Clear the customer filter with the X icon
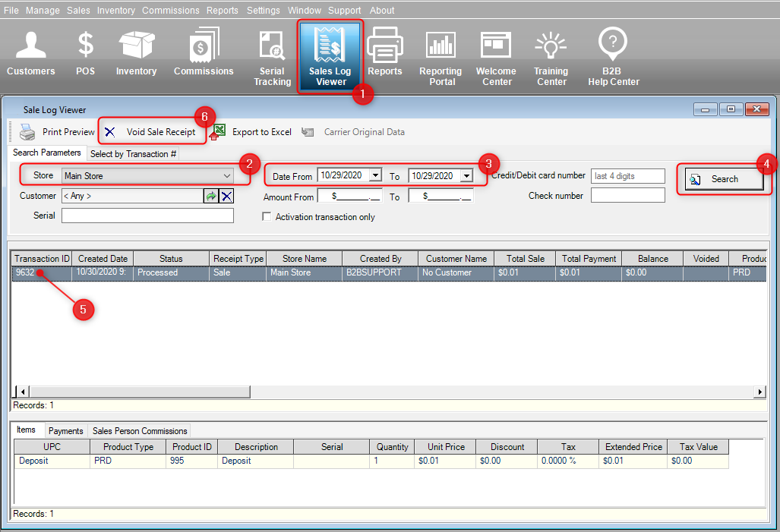 pyautogui.click(x=226, y=196)
